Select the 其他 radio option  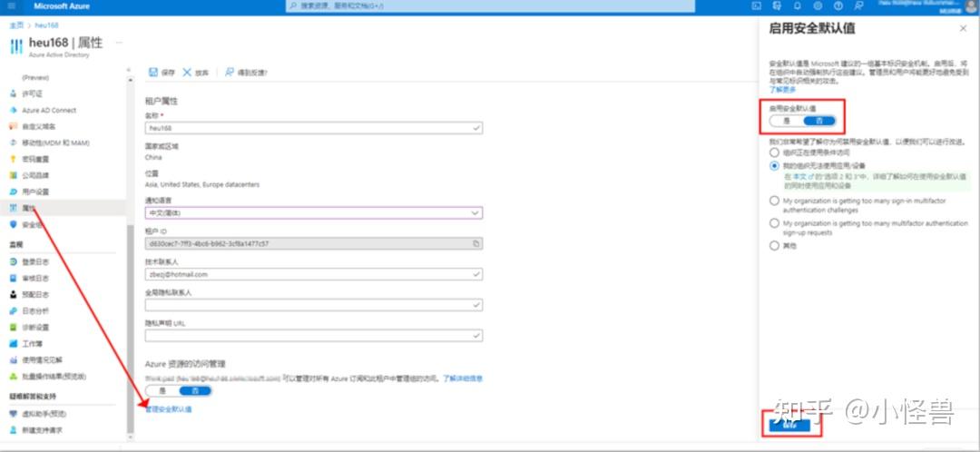774,246
